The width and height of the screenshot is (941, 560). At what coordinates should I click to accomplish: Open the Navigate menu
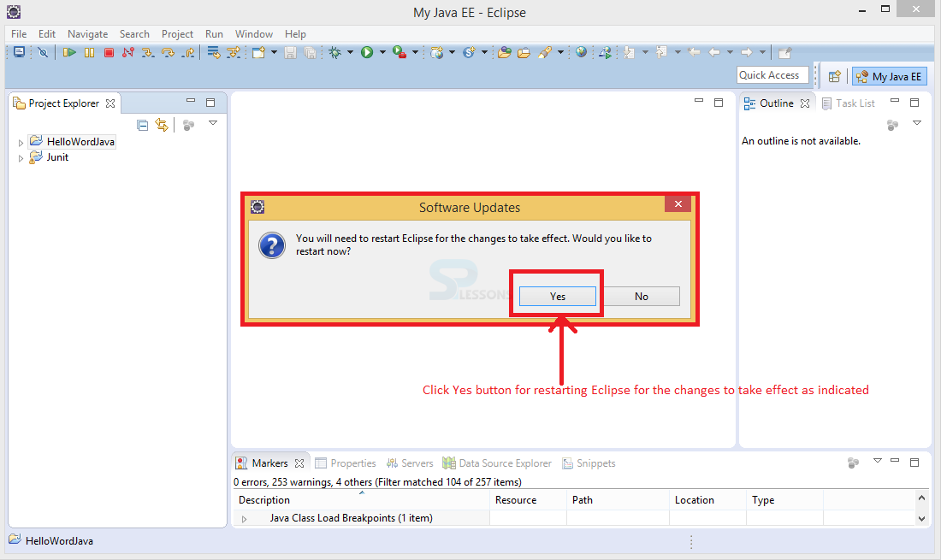[x=87, y=34]
